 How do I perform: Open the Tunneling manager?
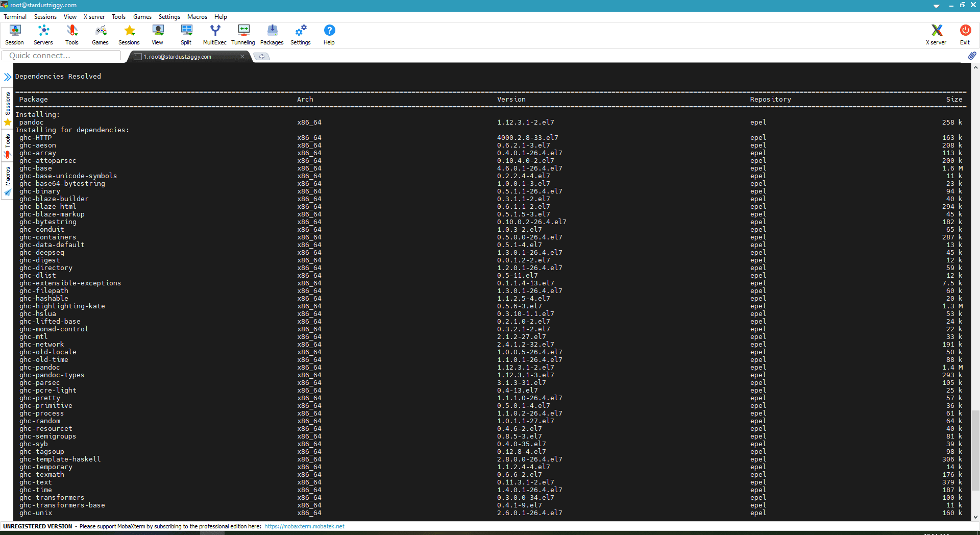point(243,35)
